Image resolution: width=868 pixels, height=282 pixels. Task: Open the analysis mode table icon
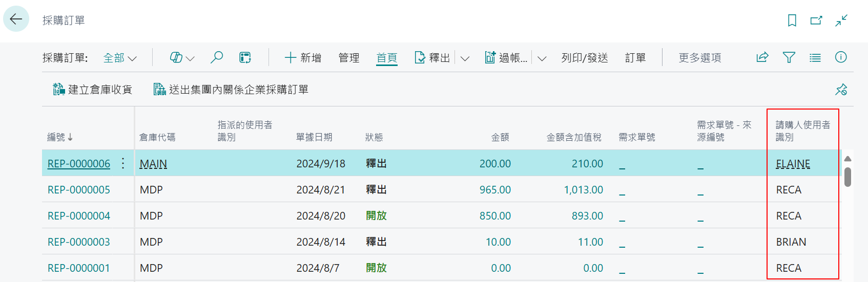tap(245, 57)
